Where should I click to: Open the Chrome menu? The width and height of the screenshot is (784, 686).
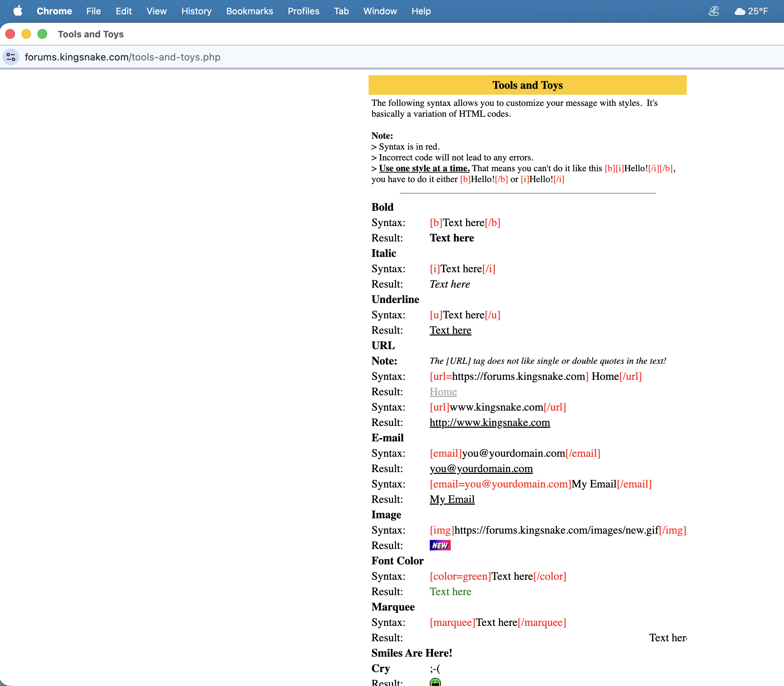(x=54, y=11)
